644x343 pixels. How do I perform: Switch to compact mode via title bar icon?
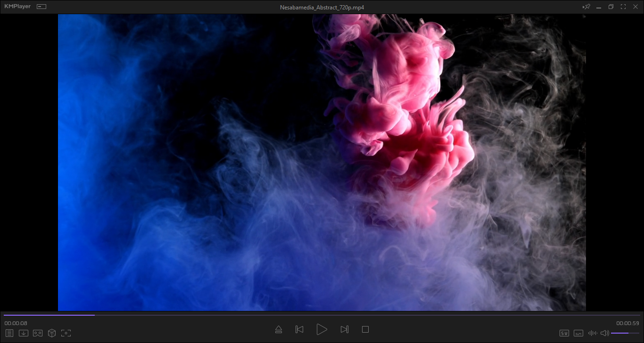pos(41,7)
